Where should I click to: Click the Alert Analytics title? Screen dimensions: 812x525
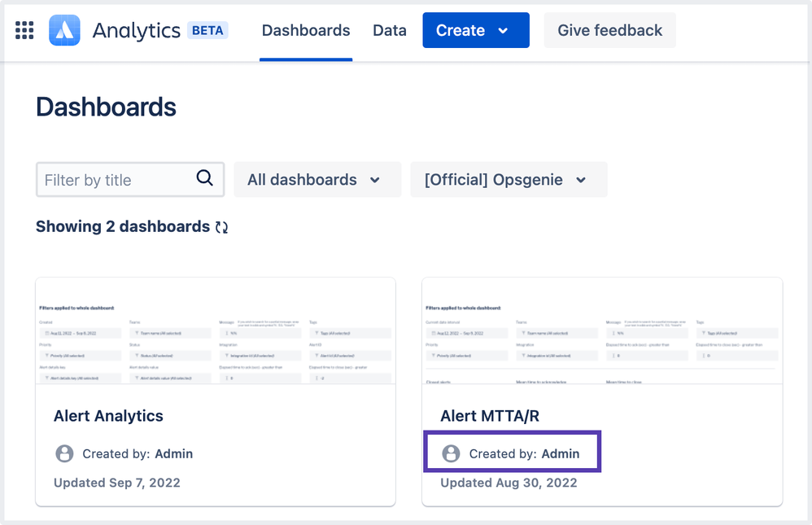click(x=108, y=416)
